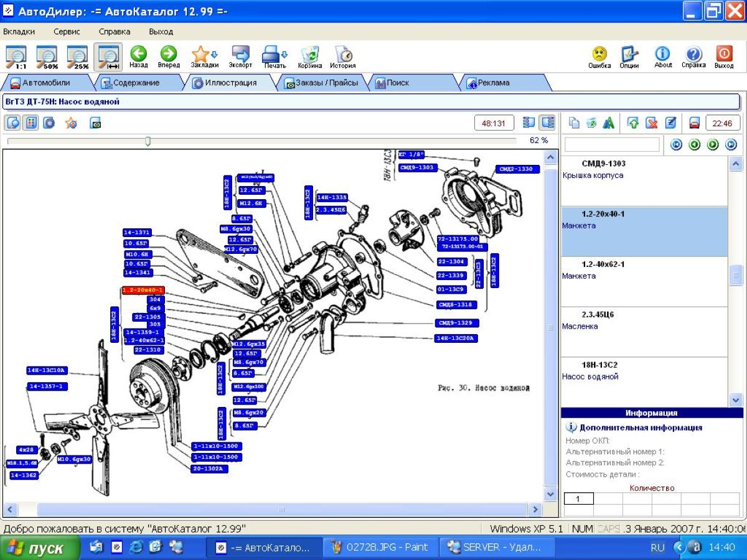Switch to the Автомобили tab
The height and width of the screenshot is (560, 747).
coord(46,83)
